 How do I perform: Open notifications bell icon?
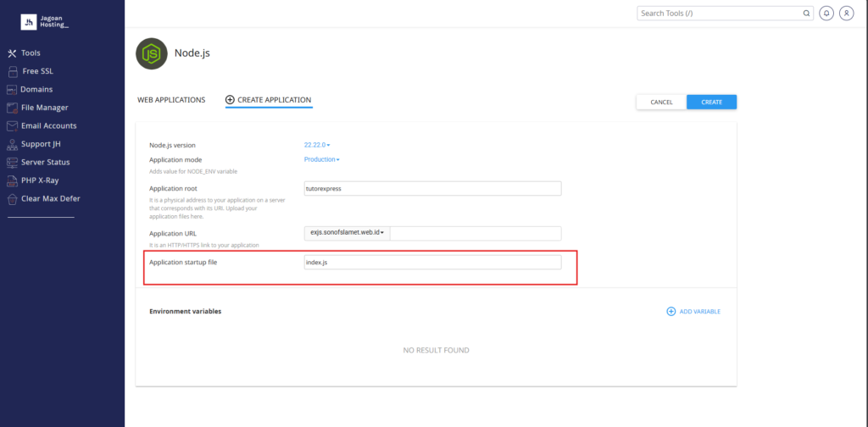(826, 14)
